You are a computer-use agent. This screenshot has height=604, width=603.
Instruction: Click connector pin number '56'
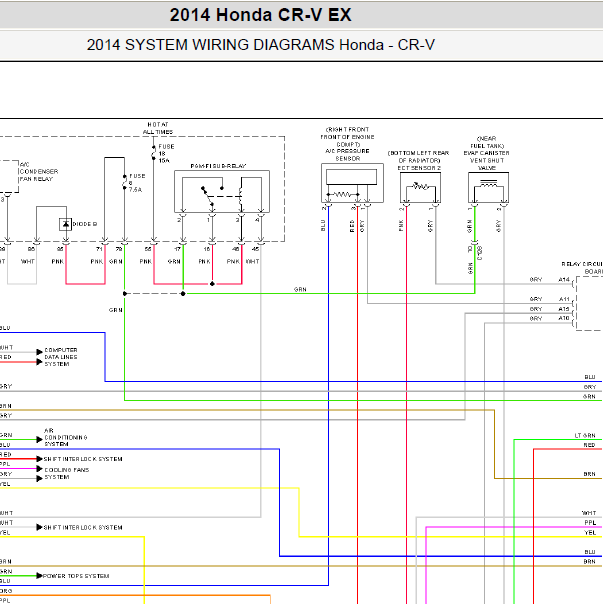(148, 249)
